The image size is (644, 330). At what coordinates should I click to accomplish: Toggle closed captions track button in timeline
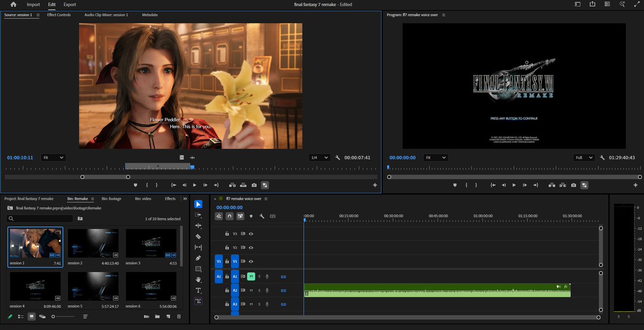[273, 216]
